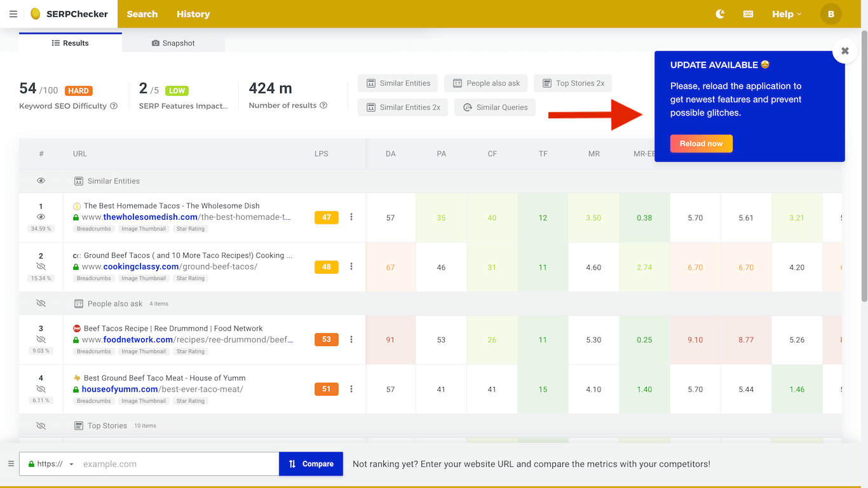Screen dimensions: 868x488
Task: Click Reload now button
Action: [x=702, y=144]
